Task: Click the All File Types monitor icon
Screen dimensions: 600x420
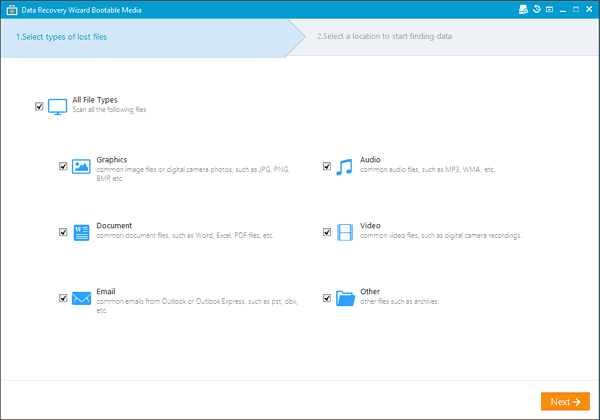Action: pyautogui.click(x=57, y=105)
